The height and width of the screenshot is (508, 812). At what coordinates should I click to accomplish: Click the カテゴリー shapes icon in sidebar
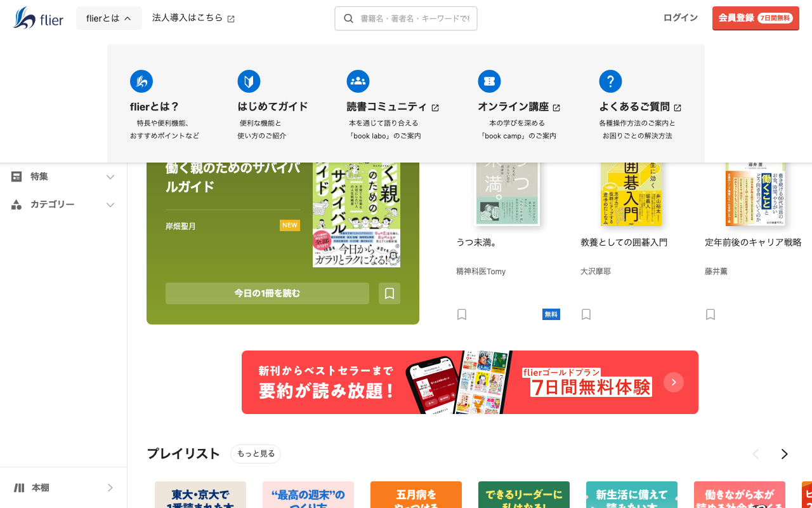(x=16, y=204)
